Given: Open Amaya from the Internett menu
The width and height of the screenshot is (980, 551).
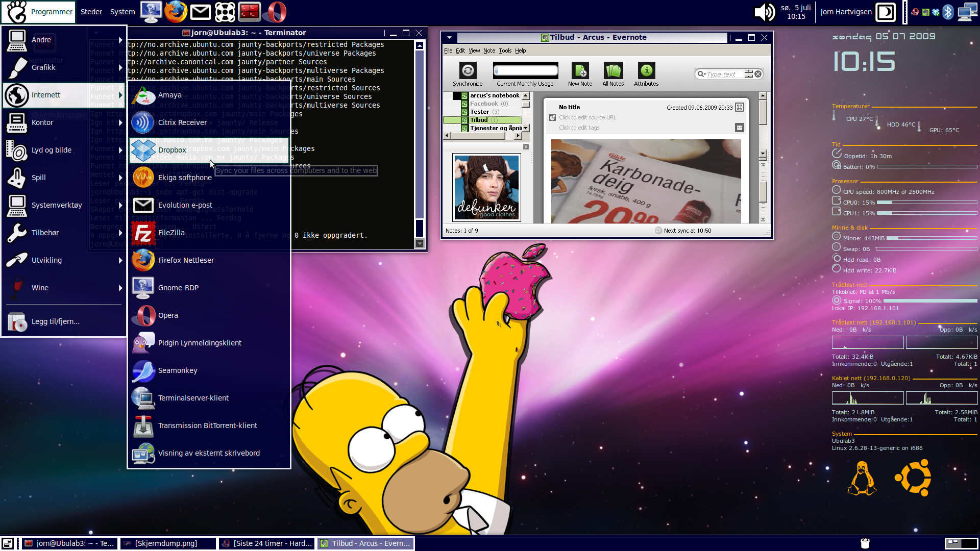Looking at the screenshot, I should point(209,95).
